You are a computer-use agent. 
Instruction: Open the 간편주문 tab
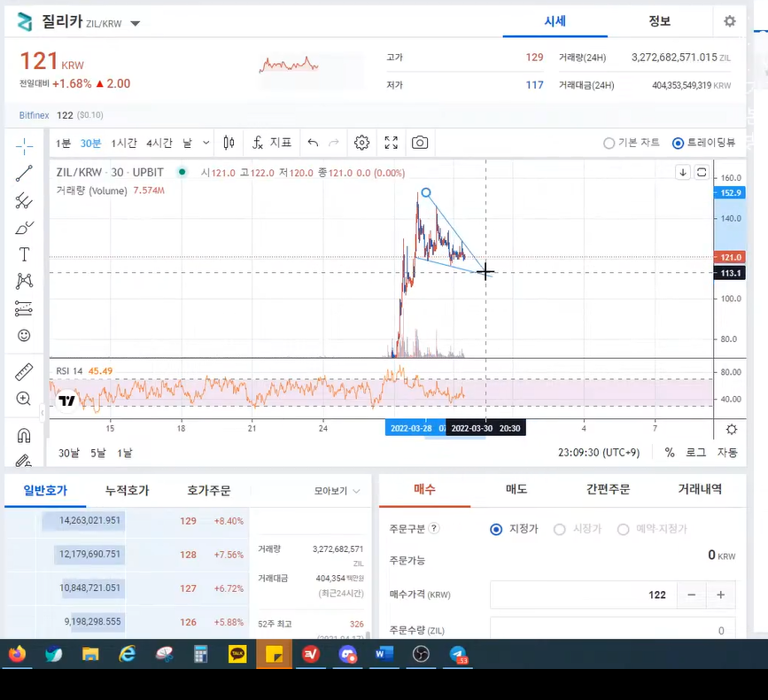tap(608, 489)
